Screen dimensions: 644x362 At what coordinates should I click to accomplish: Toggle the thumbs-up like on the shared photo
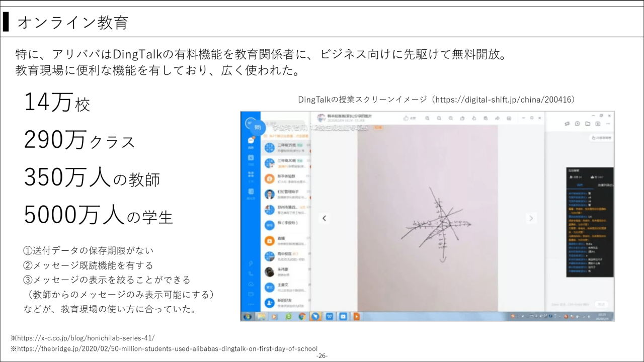406,118
